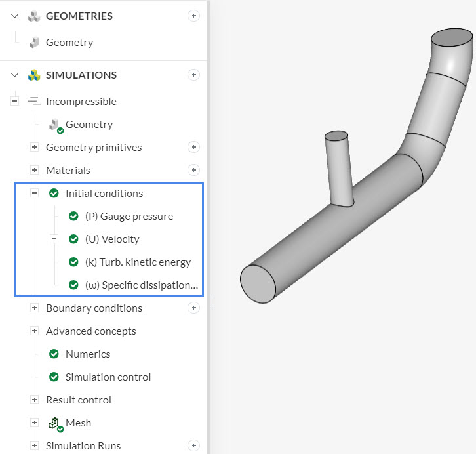Collapse the Initial conditions node
Image resolution: width=476 pixels, height=454 pixels.
tap(35, 193)
